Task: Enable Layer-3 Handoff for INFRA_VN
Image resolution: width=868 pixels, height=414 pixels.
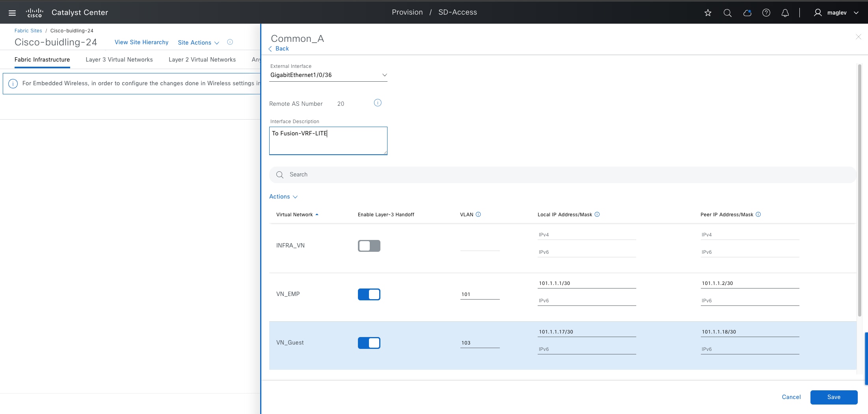Action: pos(369,246)
